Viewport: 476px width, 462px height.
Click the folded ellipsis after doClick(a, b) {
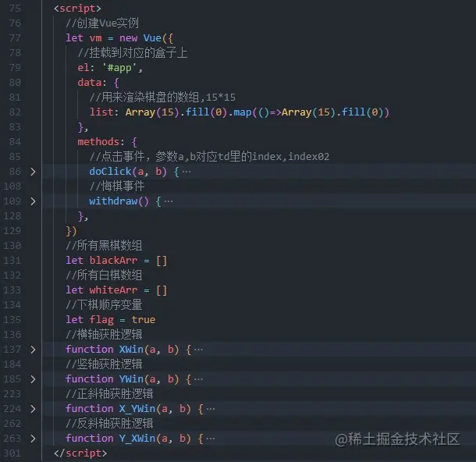[x=186, y=172]
